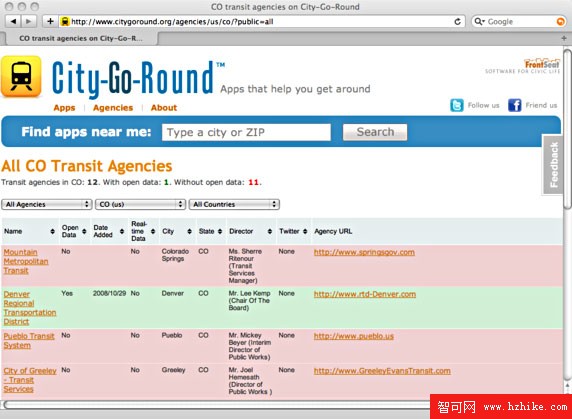Open the Feedback side tab
Image resolution: width=572 pixels, height=419 pixels.
pos(554,165)
